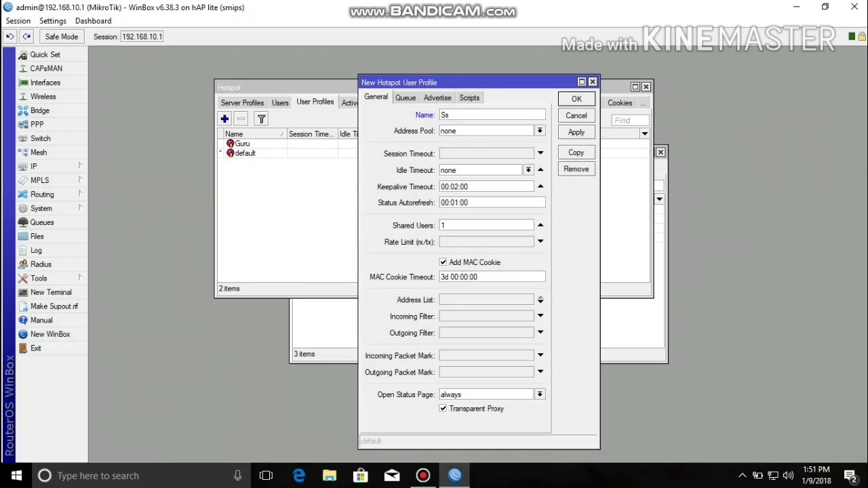Switch to Advertise tab
The width and height of the screenshot is (868, 488).
pyautogui.click(x=437, y=98)
